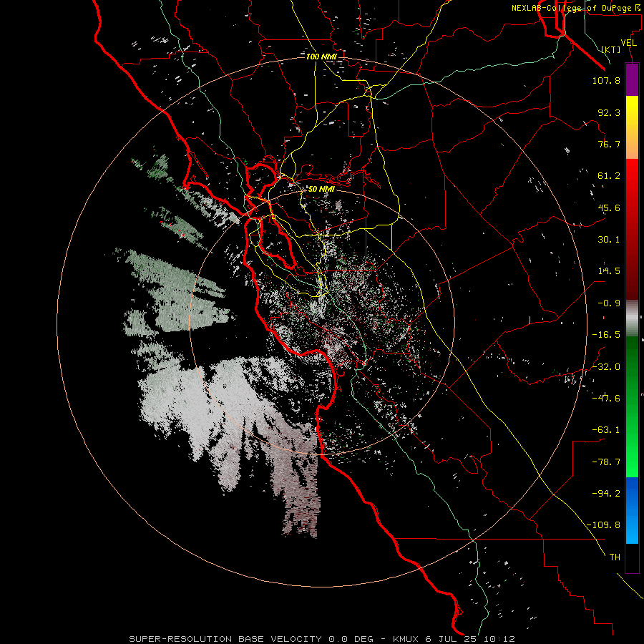Select the -0.9 velocity scale value
This screenshot has width=644, height=644.
coord(609,303)
